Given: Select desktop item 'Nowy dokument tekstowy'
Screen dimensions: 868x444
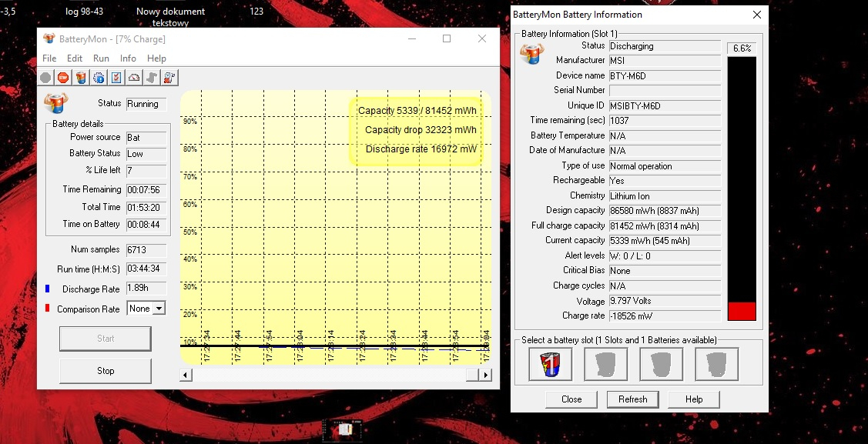Looking at the screenshot, I should point(170,17).
